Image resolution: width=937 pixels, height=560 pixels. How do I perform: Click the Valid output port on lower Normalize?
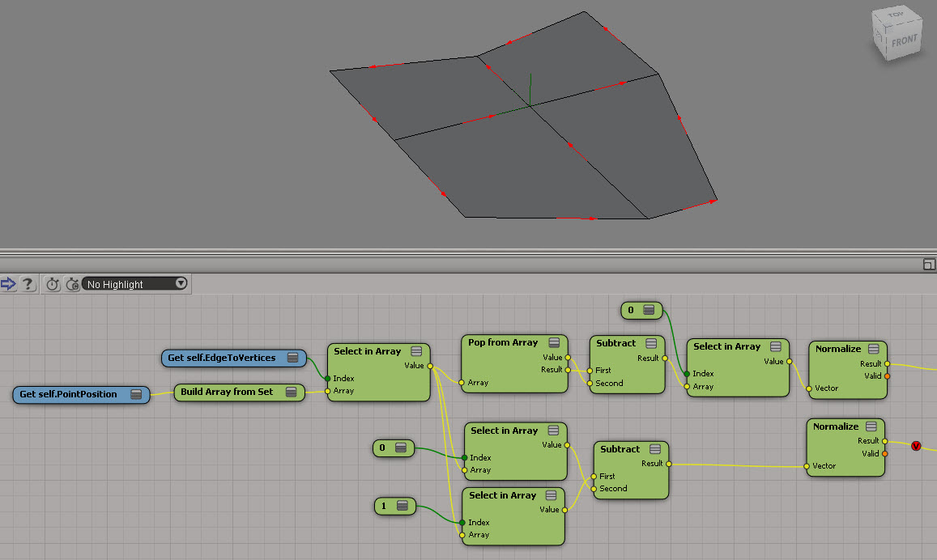coord(886,454)
